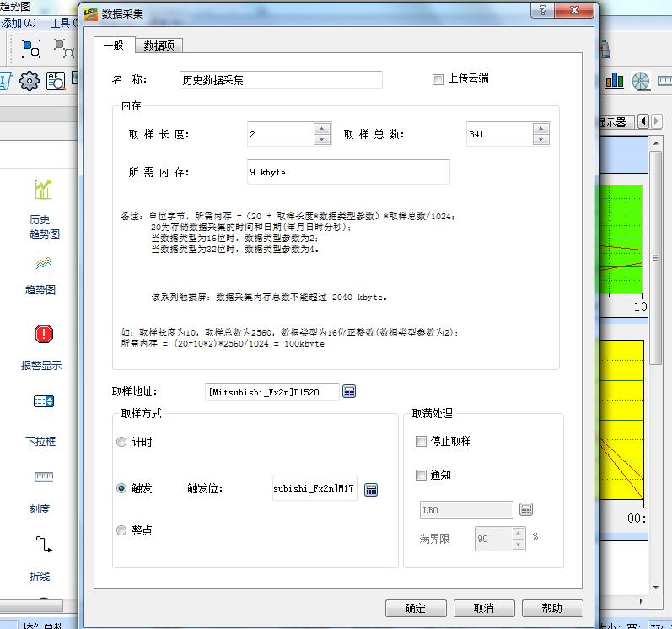Click the 满界限 value 90 field

click(x=493, y=539)
